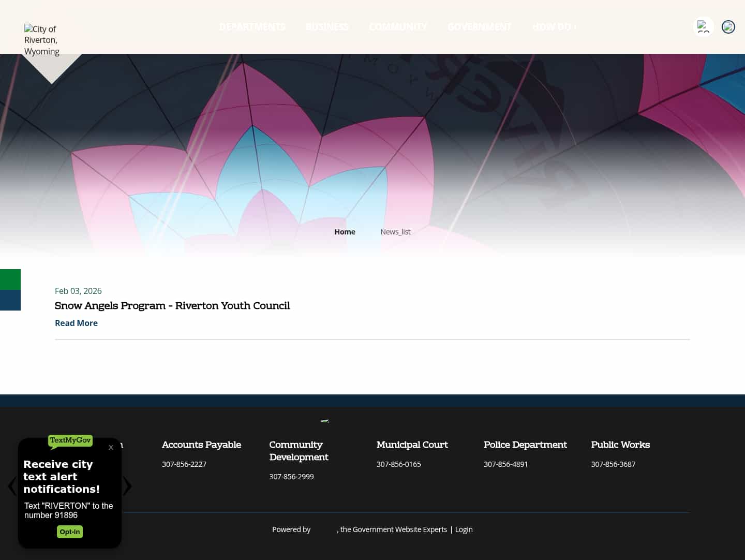Close the TextMyGov popup with X

[x=111, y=448]
